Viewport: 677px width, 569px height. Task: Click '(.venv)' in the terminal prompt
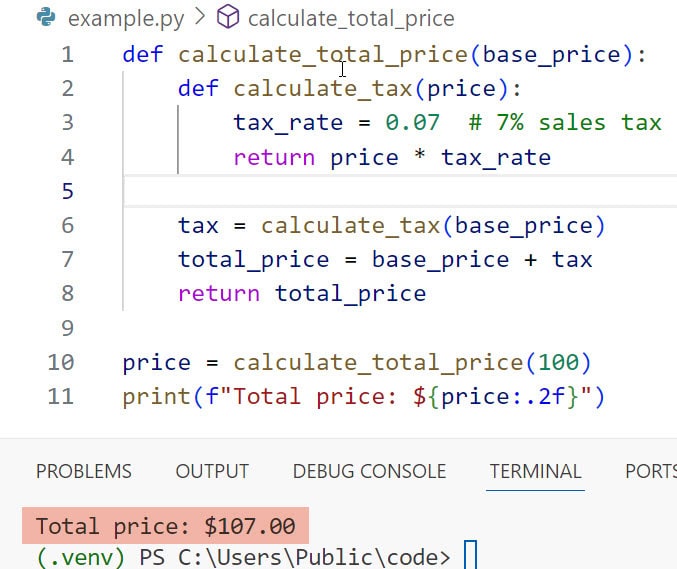pyautogui.click(x=81, y=557)
